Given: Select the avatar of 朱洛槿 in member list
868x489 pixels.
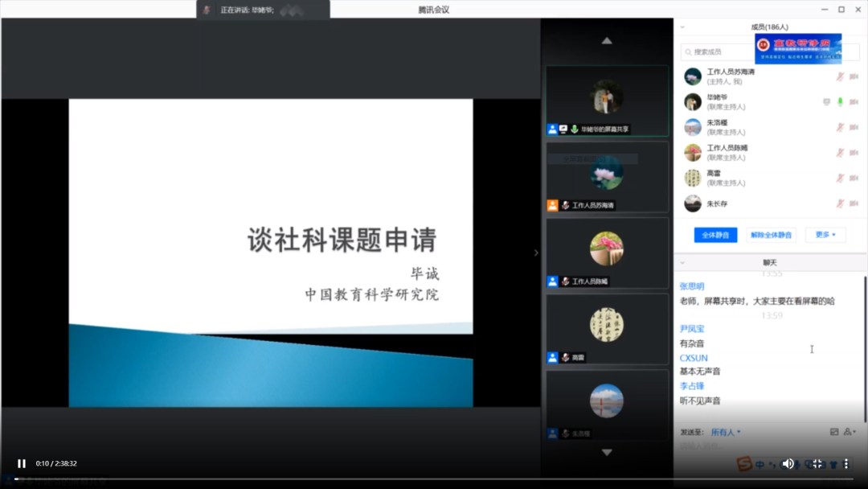Looking at the screenshot, I should (693, 127).
